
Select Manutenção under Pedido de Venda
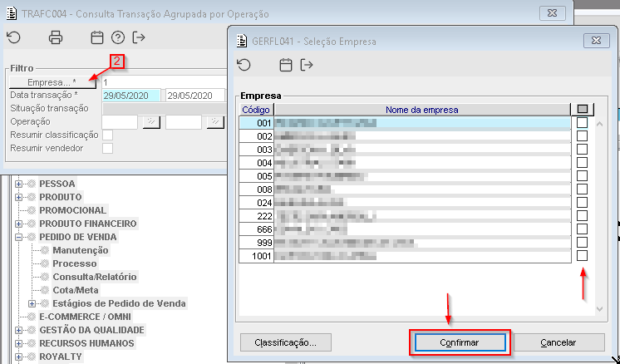pyautogui.click(x=81, y=250)
